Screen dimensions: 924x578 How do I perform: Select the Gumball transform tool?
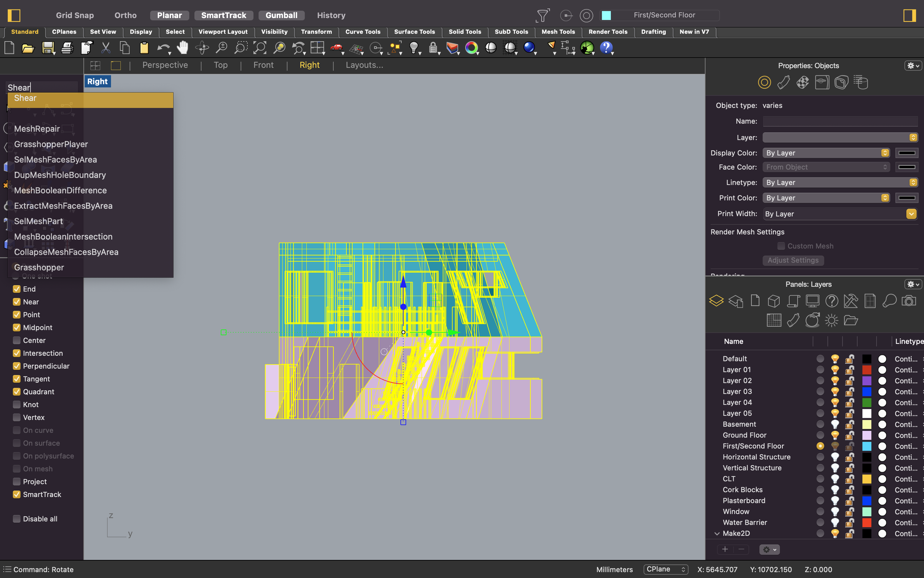point(281,15)
